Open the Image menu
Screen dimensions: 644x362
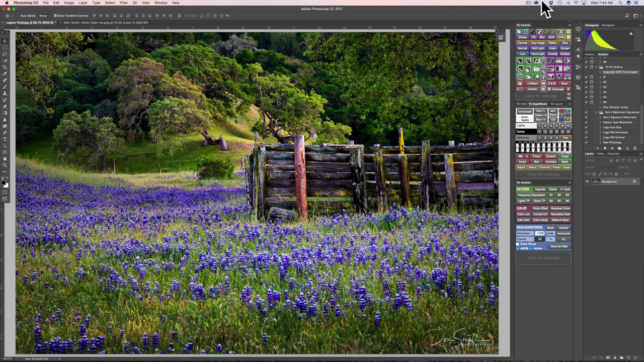[x=69, y=3]
